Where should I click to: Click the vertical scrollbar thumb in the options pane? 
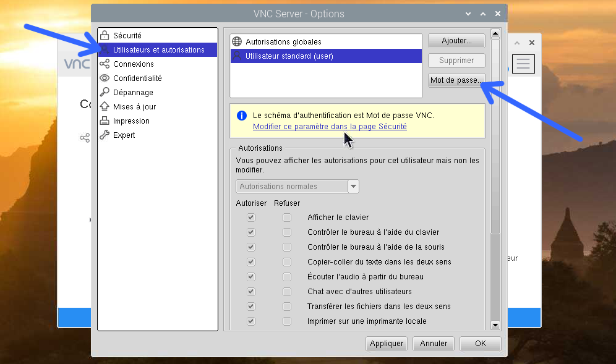495,136
